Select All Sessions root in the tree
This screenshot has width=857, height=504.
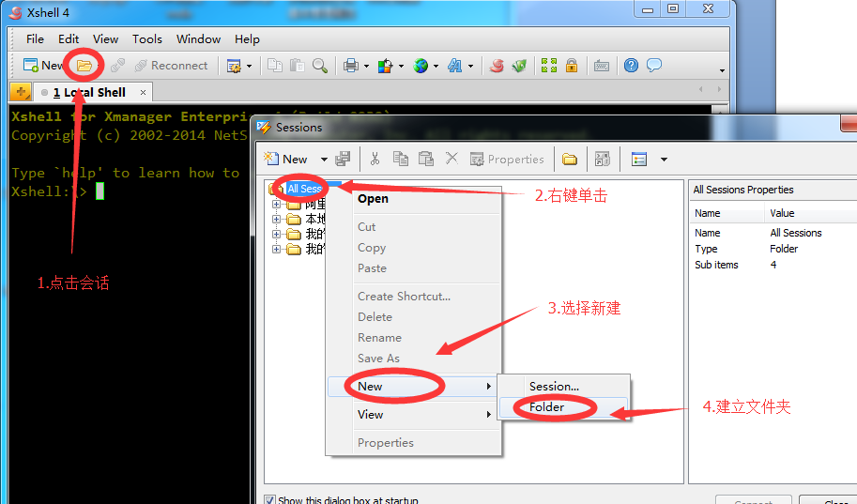click(304, 189)
